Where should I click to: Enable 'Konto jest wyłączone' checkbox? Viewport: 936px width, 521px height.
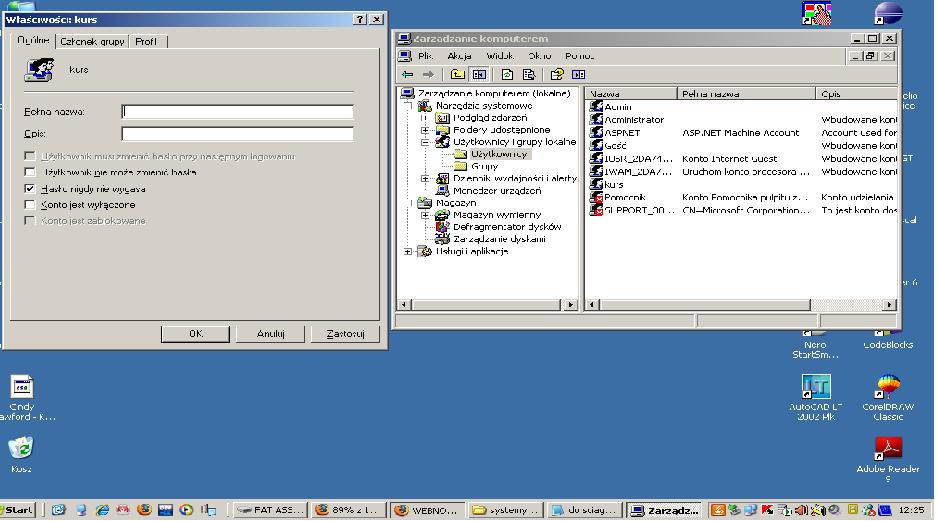30,204
